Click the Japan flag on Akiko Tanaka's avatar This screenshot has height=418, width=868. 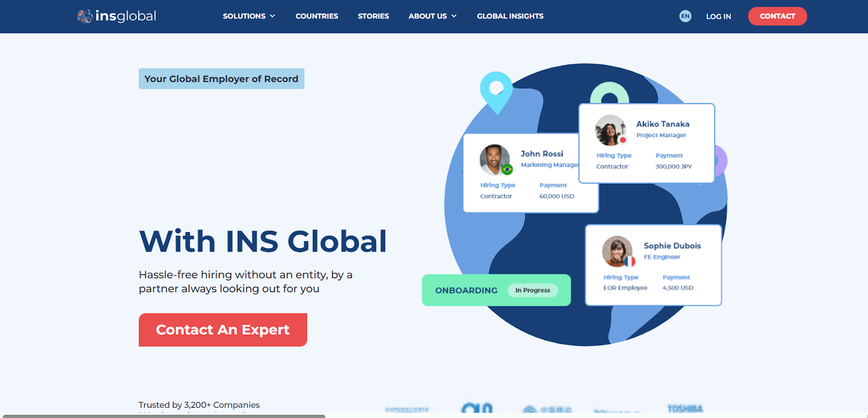point(623,140)
